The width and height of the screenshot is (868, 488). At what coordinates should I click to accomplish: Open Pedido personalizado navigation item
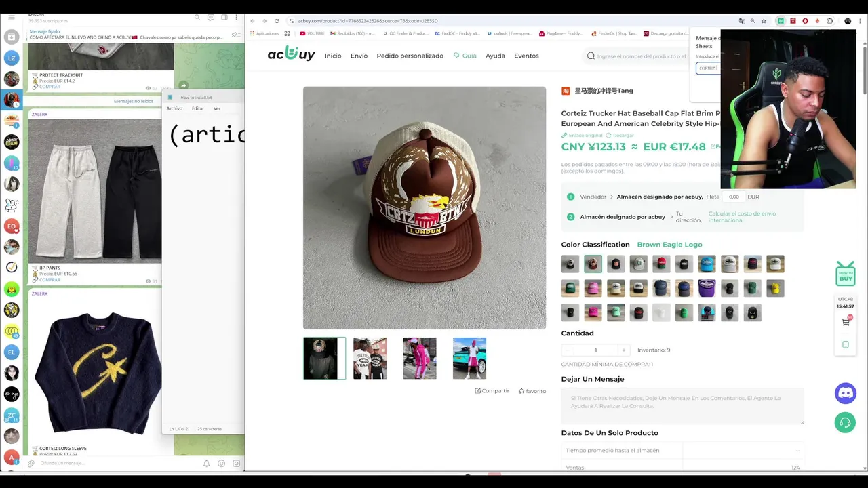(410, 56)
